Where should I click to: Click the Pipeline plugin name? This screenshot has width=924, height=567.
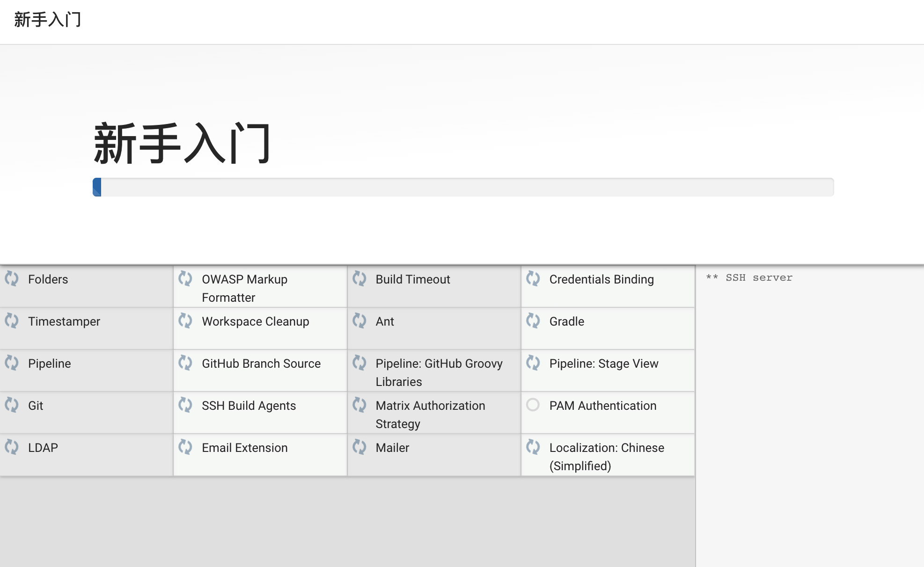point(49,363)
